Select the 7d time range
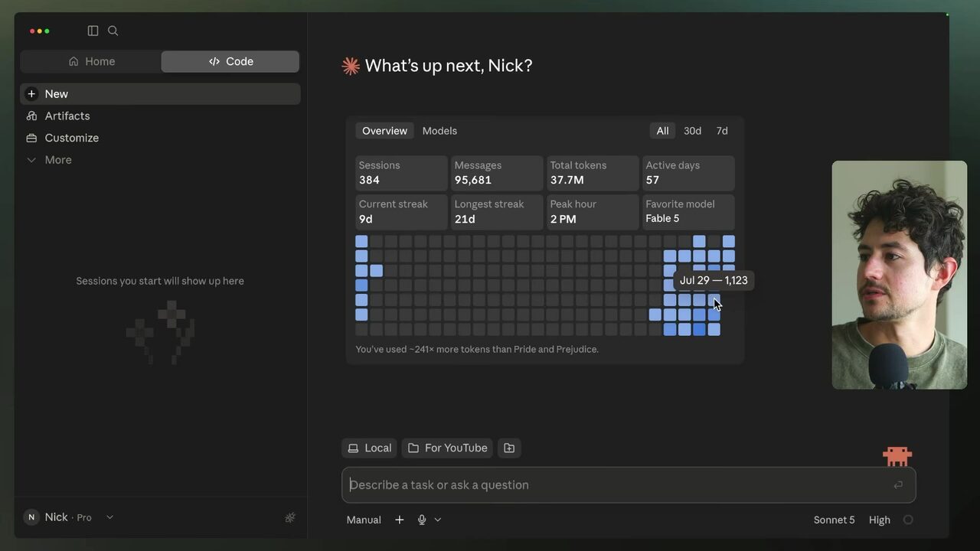 (722, 131)
